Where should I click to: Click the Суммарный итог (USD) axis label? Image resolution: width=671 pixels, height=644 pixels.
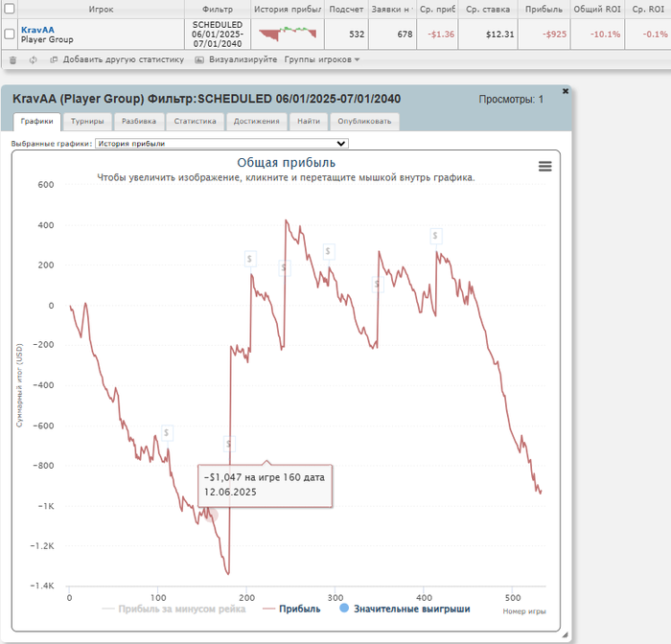pyautogui.click(x=19, y=385)
